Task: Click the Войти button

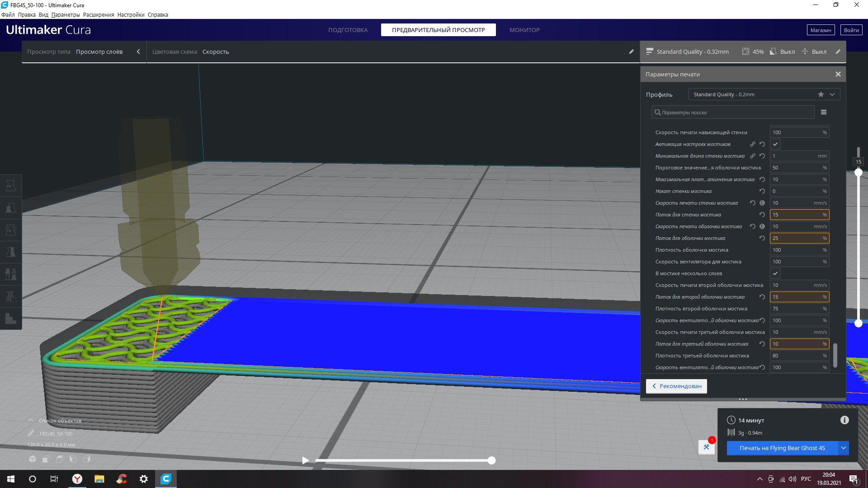Action: point(851,30)
